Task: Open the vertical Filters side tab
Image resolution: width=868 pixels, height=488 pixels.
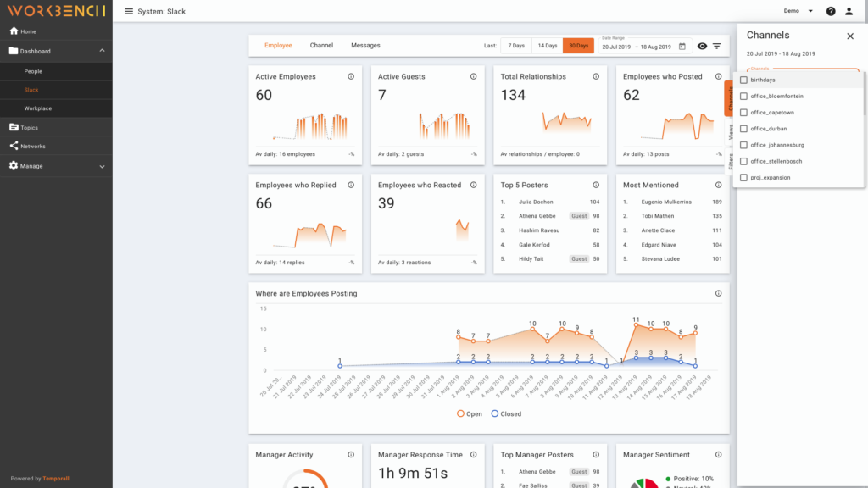Action: pyautogui.click(x=731, y=161)
